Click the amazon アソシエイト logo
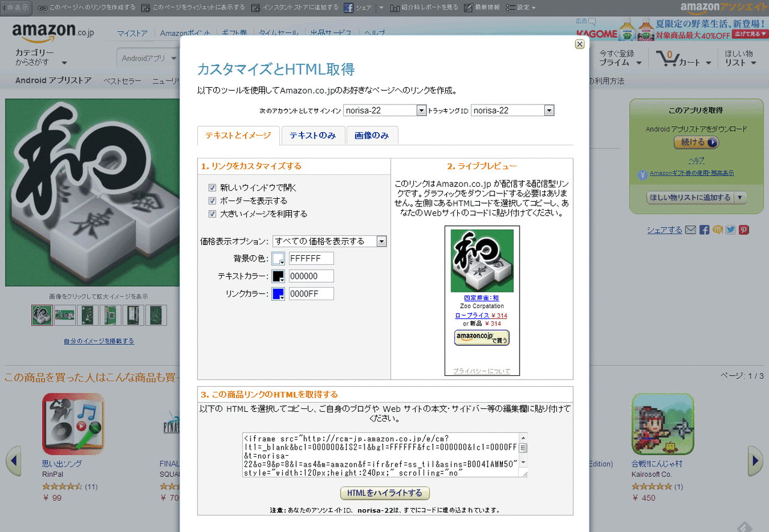769x532 pixels. (x=723, y=8)
